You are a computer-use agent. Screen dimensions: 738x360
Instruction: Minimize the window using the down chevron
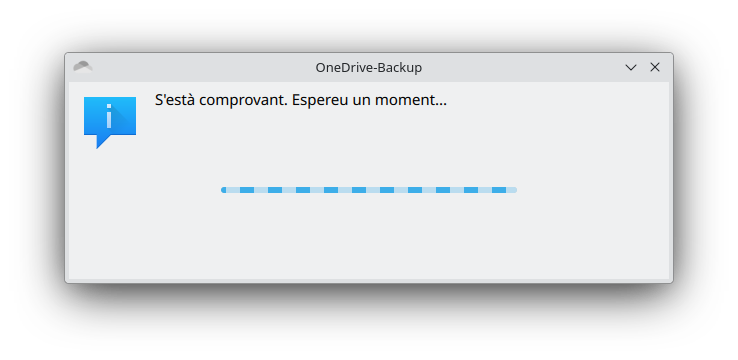tap(631, 67)
